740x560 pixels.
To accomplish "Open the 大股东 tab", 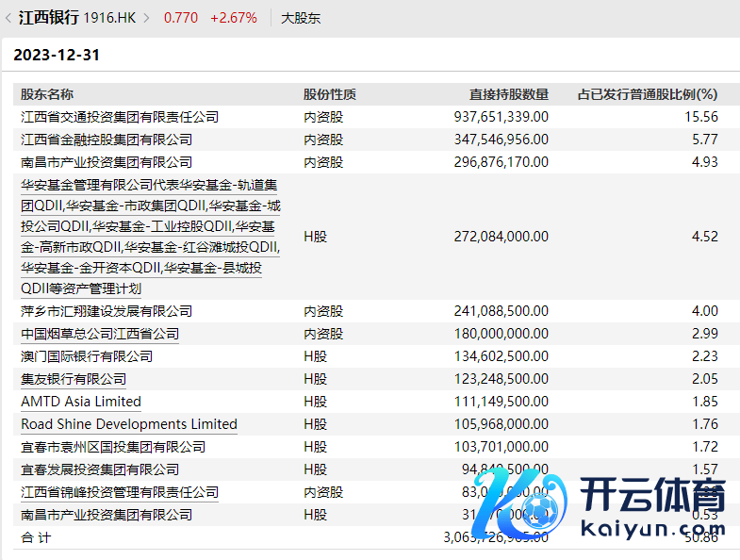I will (x=301, y=19).
